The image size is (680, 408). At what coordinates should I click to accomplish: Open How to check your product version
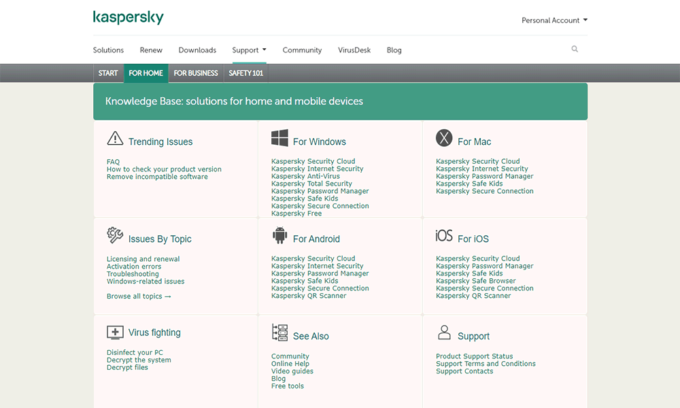[164, 169]
